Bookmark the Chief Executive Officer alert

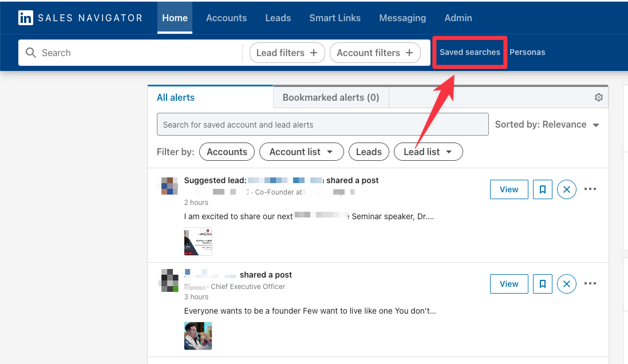coord(542,284)
